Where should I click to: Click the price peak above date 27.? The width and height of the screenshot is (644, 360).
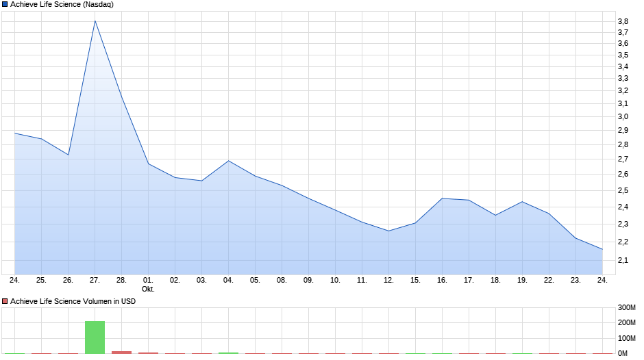(95, 21)
